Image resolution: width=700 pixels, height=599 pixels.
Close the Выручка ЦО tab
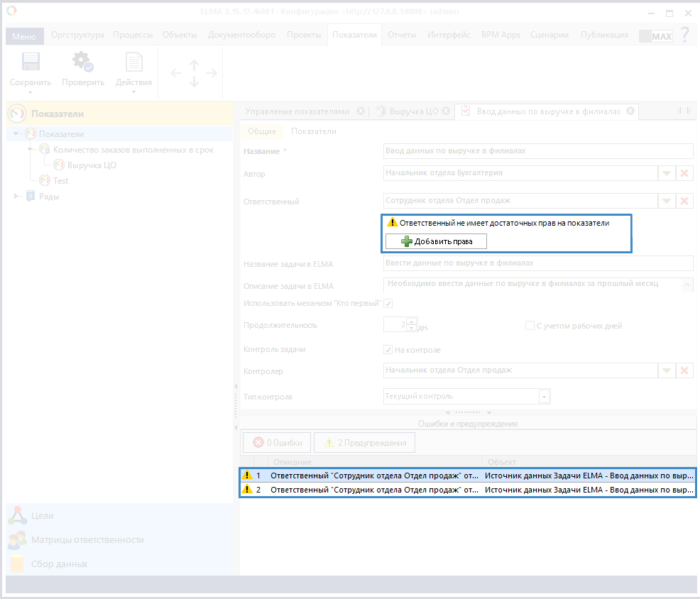(446, 111)
